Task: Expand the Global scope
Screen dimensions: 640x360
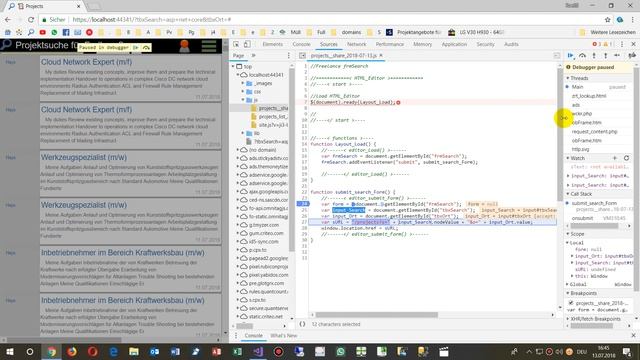Action: [568, 284]
